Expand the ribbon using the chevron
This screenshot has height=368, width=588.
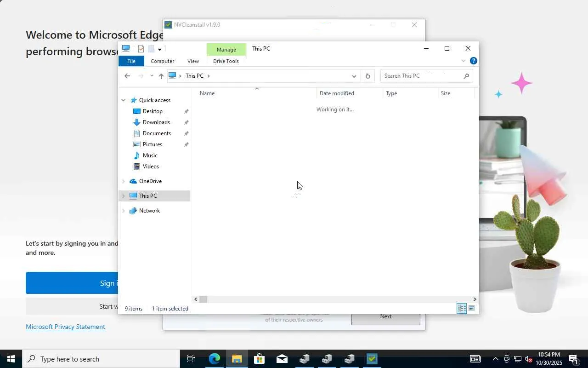(x=464, y=61)
